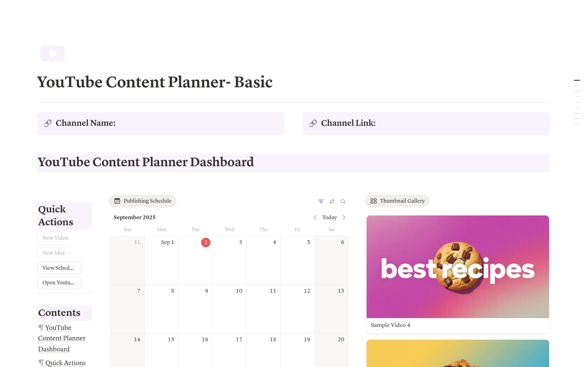588x367 pixels.
Task: Click the pilcrow icon beside Quick Actions entry
Action: click(x=41, y=362)
